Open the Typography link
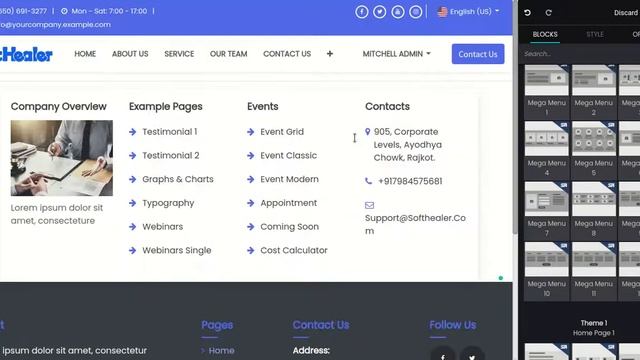 pyautogui.click(x=168, y=203)
